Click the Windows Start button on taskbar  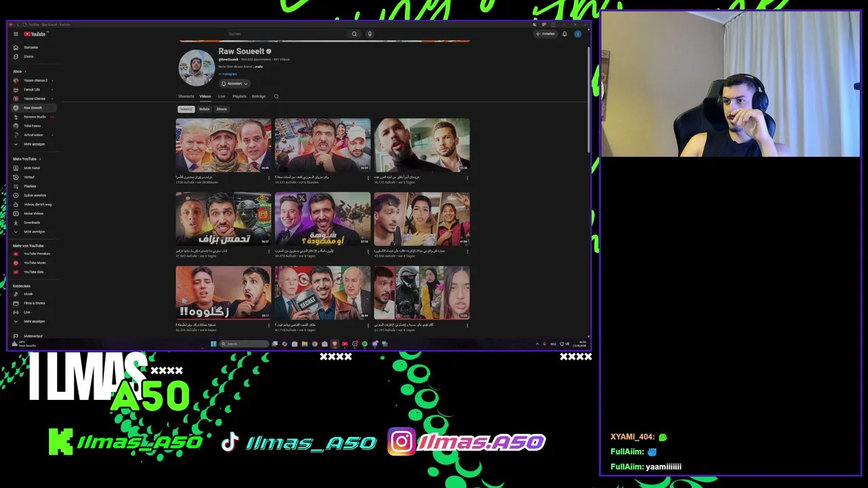213,344
